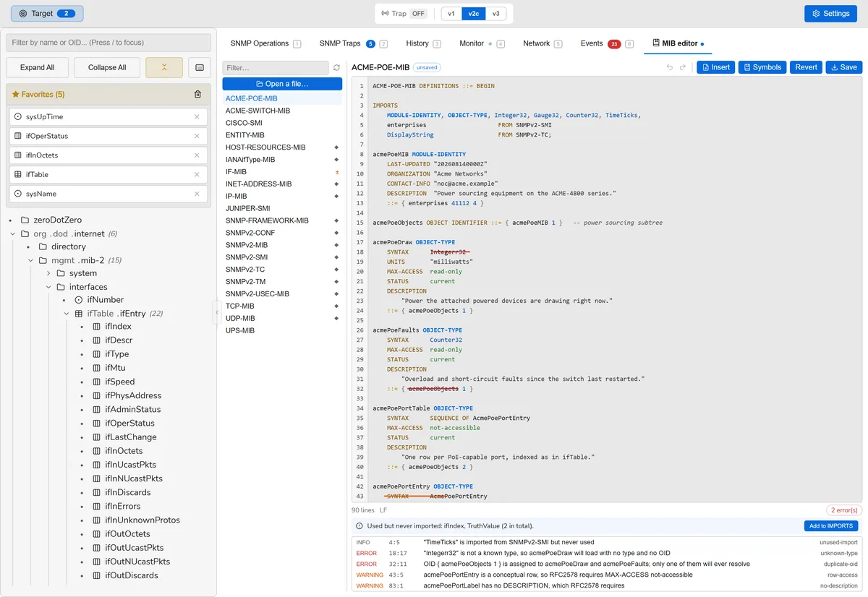Select UPS-MIB in the file list
Screen dimensions: 868x597
[282, 330]
